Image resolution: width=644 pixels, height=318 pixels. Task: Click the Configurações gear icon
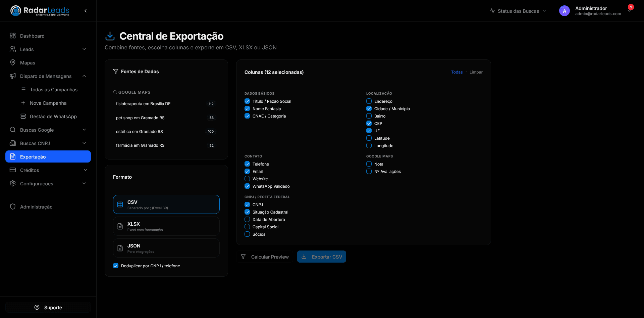(x=13, y=183)
